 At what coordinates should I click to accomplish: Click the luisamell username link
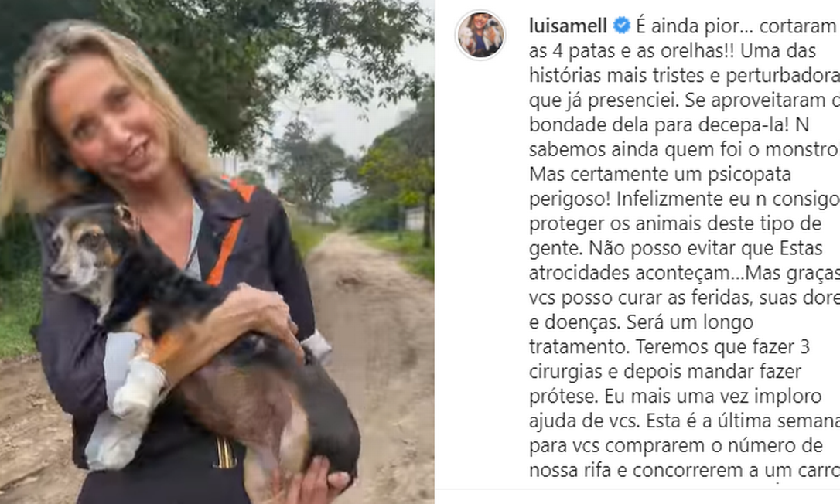coord(568,26)
